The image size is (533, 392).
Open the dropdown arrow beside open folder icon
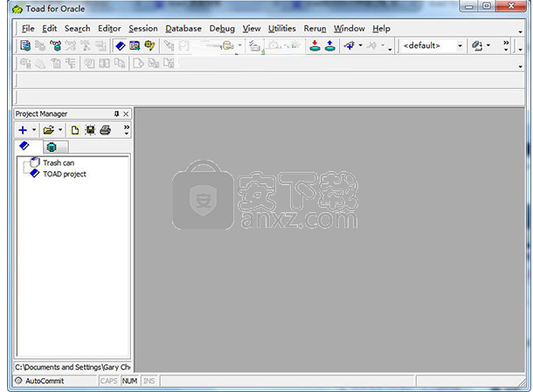(x=60, y=130)
